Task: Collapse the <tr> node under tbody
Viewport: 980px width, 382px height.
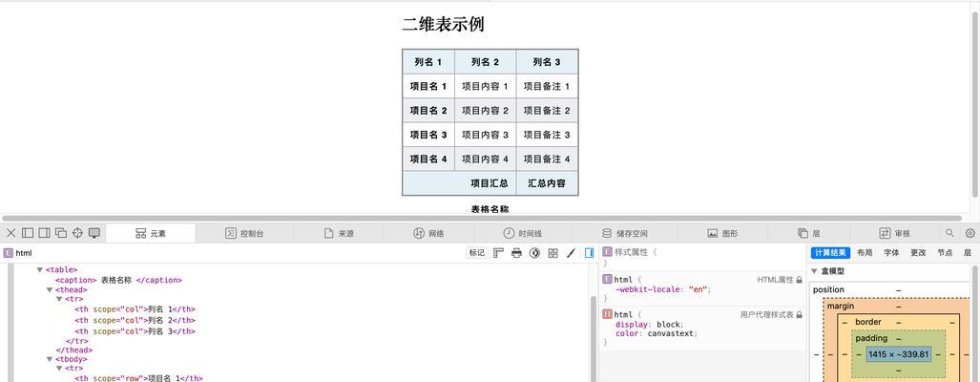Action: click(x=59, y=369)
